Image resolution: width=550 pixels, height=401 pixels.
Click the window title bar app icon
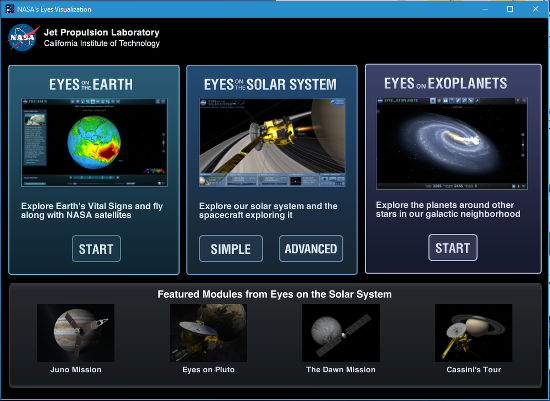pos(10,9)
